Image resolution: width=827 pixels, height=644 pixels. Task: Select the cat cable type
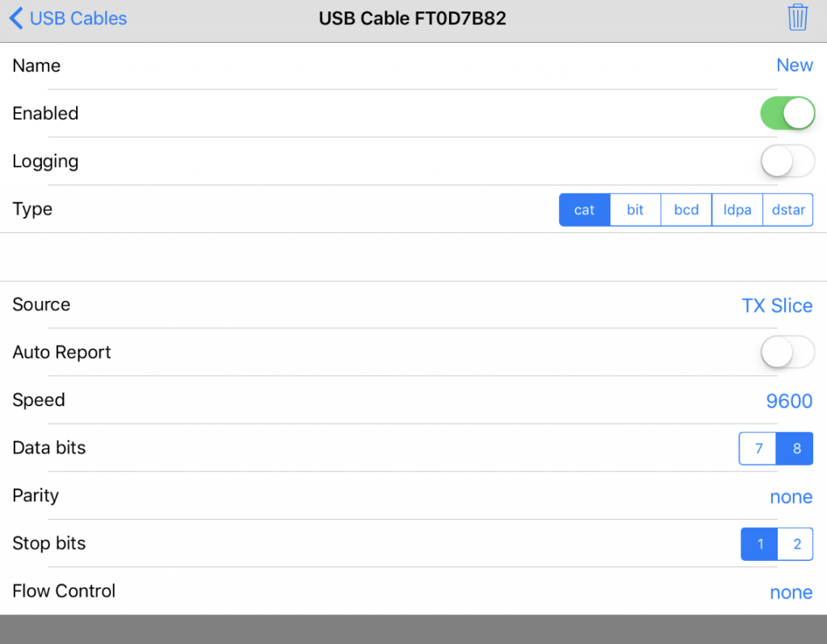click(585, 210)
